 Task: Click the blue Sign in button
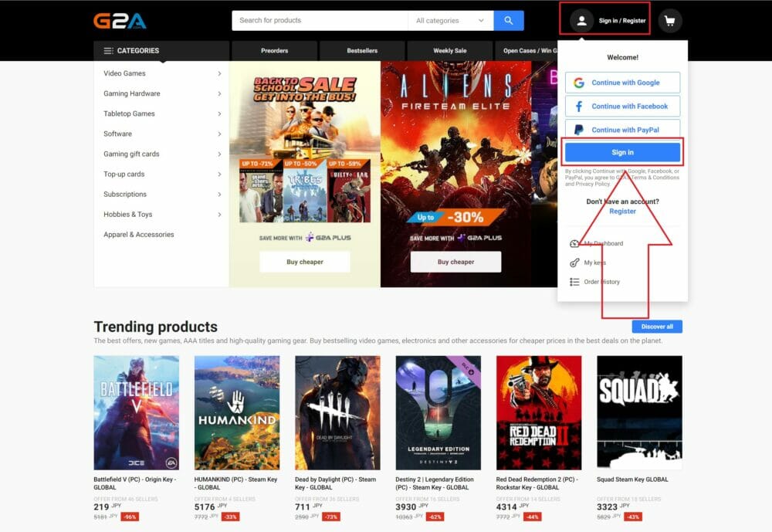pyautogui.click(x=622, y=152)
